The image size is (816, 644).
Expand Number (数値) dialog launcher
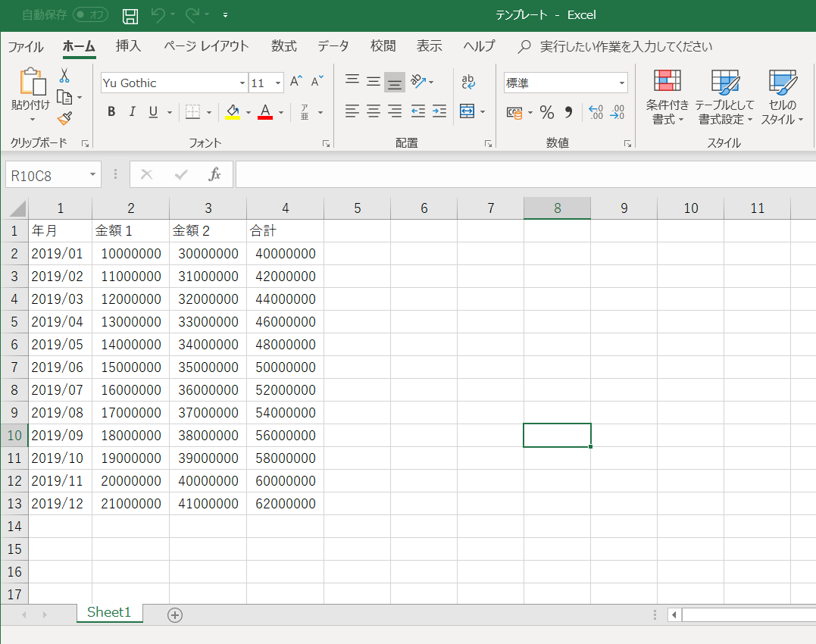(627, 143)
